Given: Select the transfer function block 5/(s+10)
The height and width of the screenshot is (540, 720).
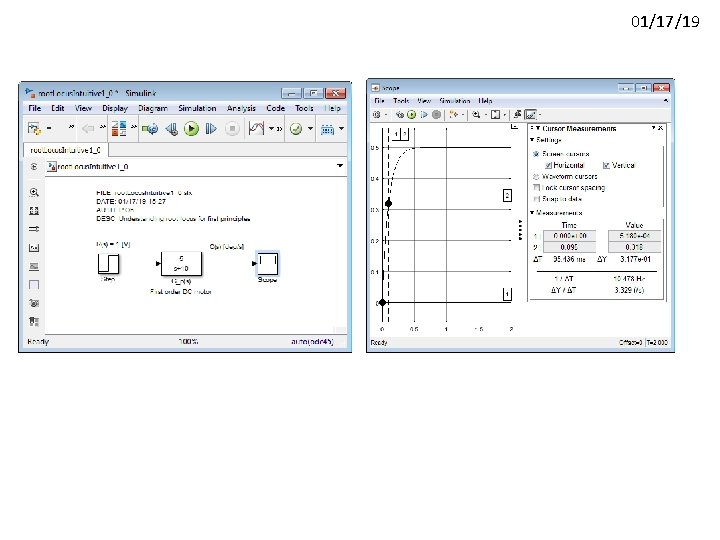Looking at the screenshot, I should pos(181,264).
